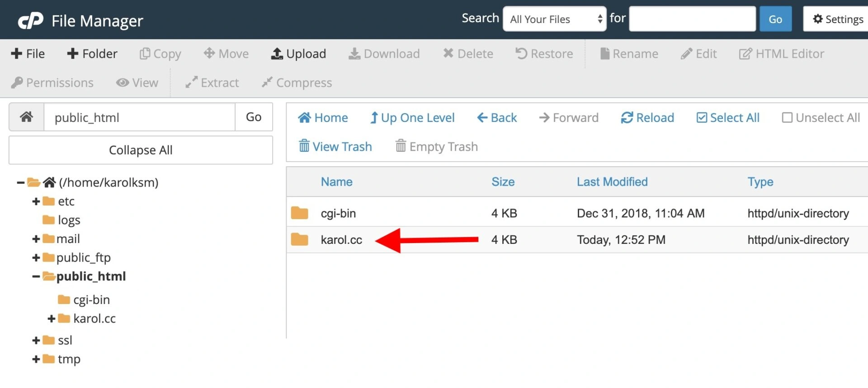868x388 pixels.
Task: Expand the karol.cc folder in sidebar tree
Action: [52, 319]
